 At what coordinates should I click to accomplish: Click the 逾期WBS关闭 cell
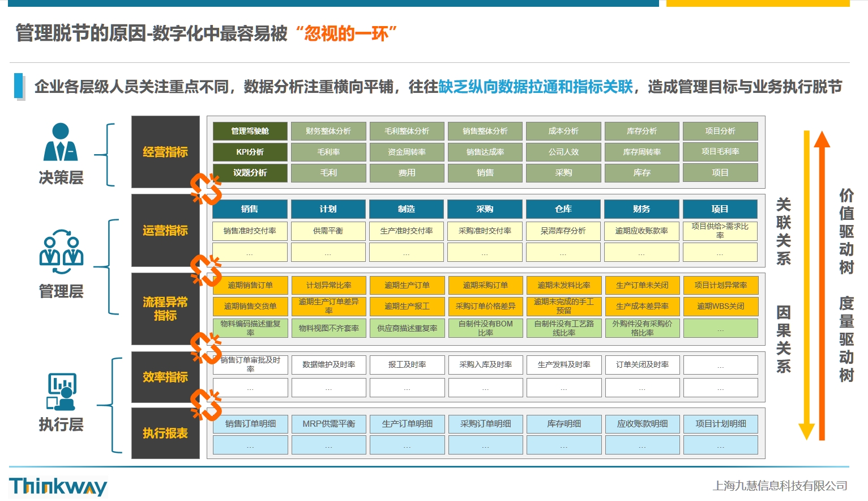(x=721, y=306)
